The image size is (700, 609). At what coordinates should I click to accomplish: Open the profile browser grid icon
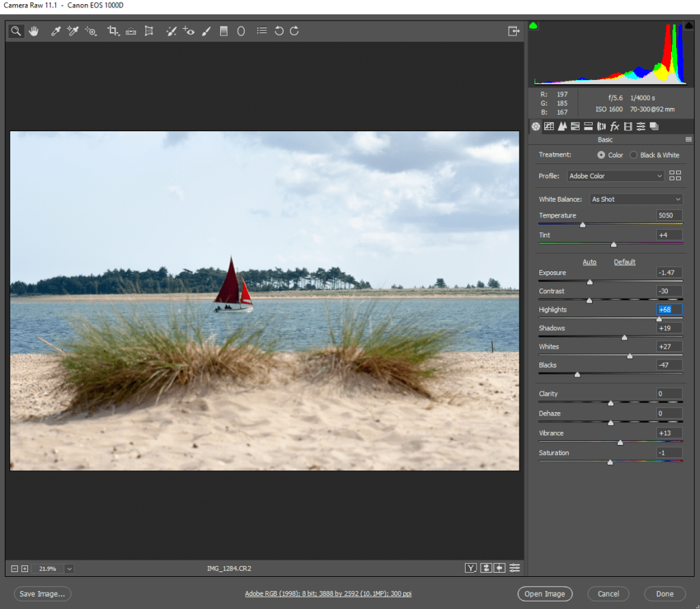pyautogui.click(x=675, y=176)
